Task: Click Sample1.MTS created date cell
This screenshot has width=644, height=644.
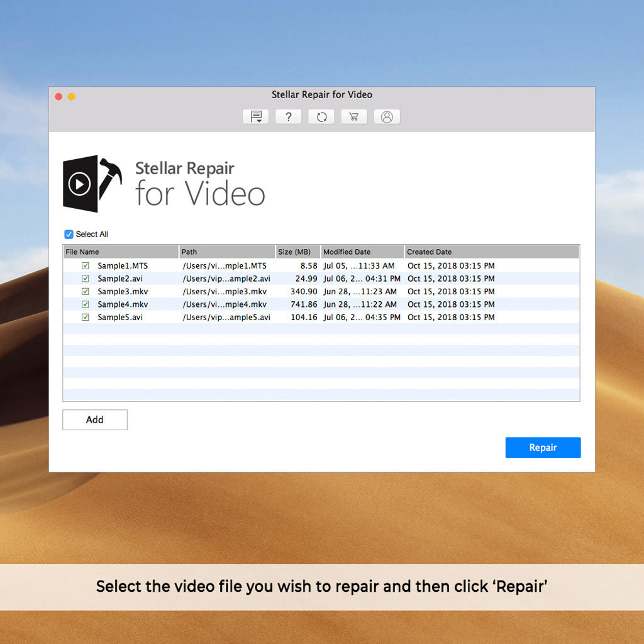Action: point(451,266)
